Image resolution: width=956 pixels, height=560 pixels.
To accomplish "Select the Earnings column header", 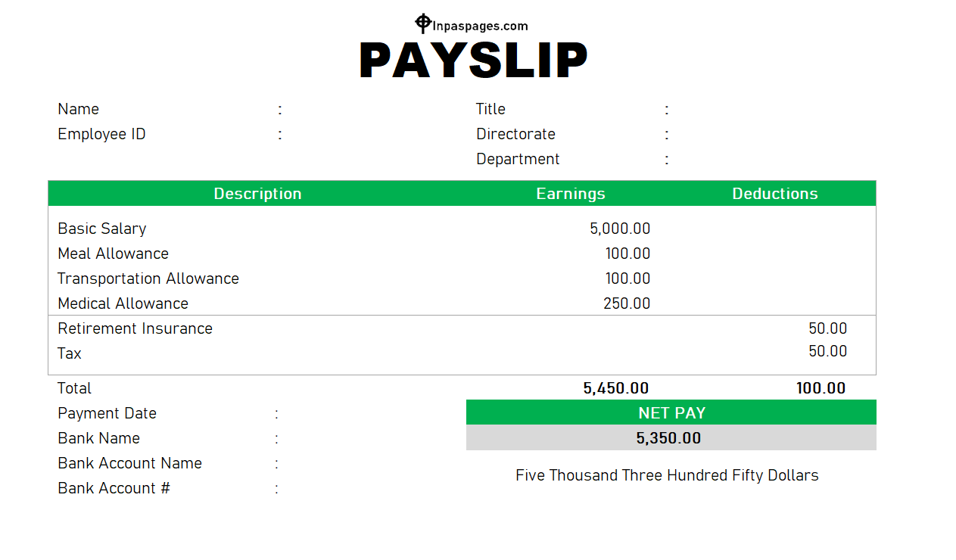I will [x=571, y=194].
